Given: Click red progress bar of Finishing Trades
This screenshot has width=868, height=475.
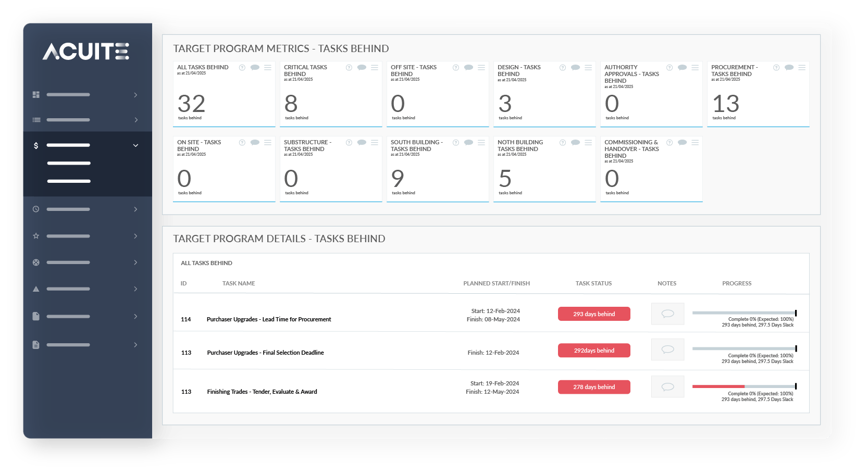Looking at the screenshot, I should click(718, 386).
